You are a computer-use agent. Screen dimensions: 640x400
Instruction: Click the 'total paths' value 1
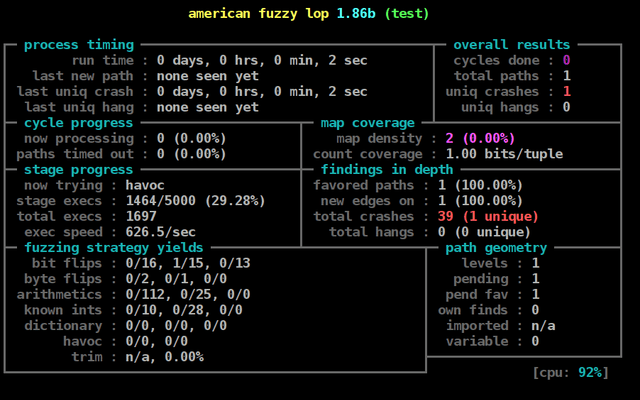point(567,76)
